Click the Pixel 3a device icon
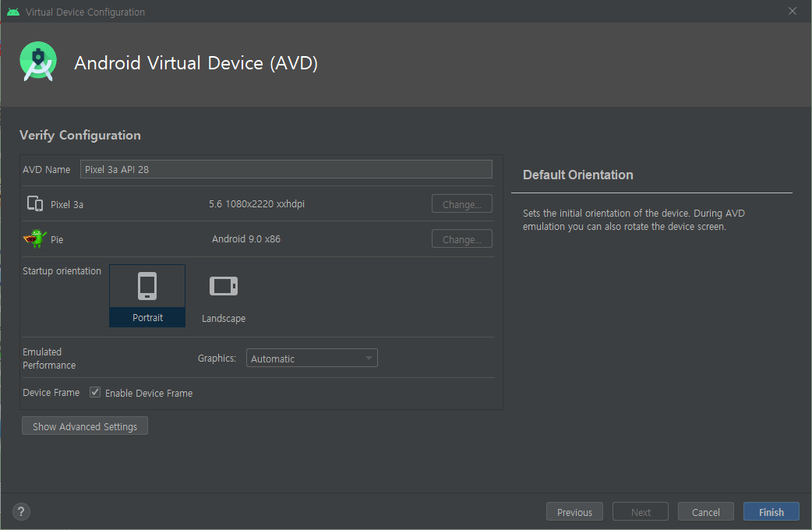Viewport: 812px width, 530px height. (x=35, y=203)
